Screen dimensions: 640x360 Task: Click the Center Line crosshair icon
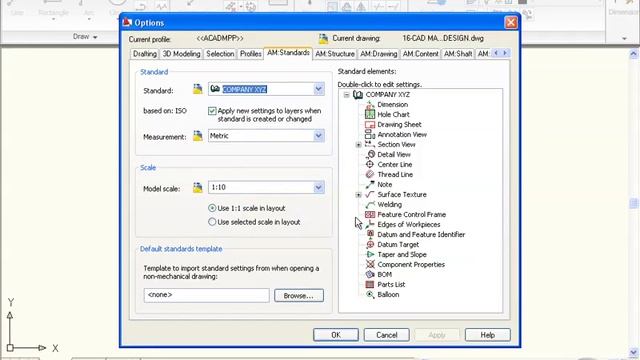[x=370, y=164]
